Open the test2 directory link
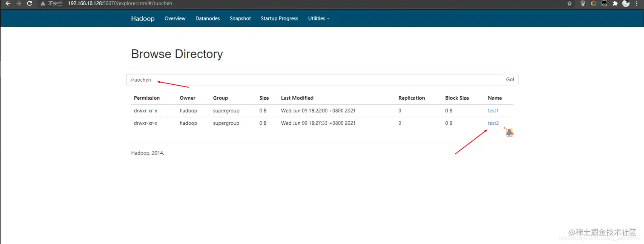 [x=493, y=123]
